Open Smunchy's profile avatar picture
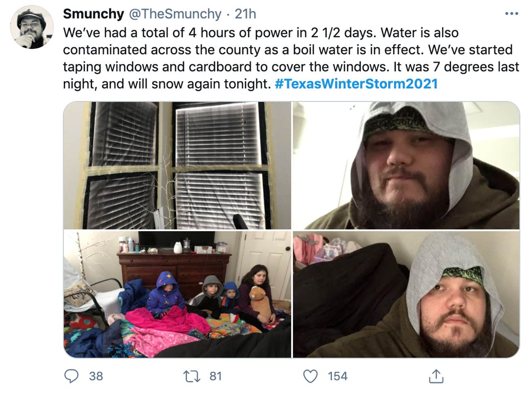The height and width of the screenshot is (404, 532). tap(32, 27)
